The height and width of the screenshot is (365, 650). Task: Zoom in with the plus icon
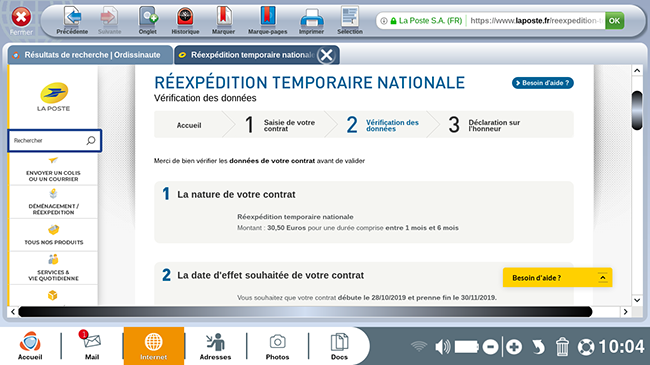tap(514, 347)
